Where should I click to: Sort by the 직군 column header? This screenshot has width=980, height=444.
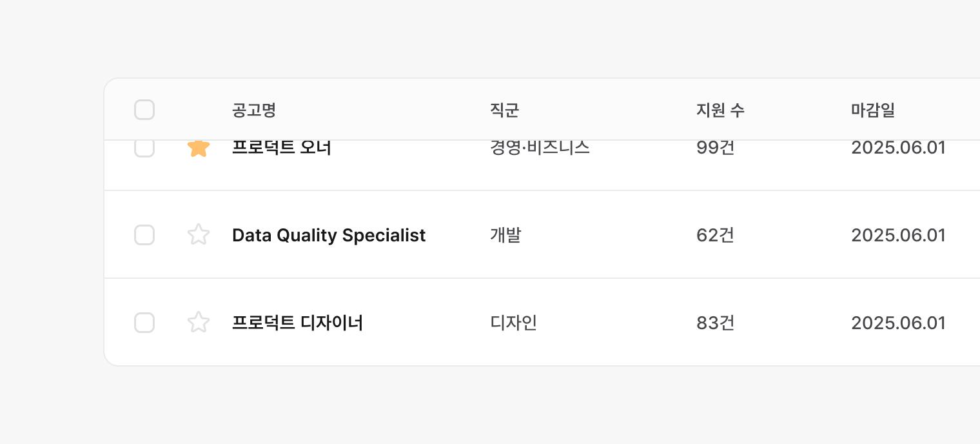504,110
